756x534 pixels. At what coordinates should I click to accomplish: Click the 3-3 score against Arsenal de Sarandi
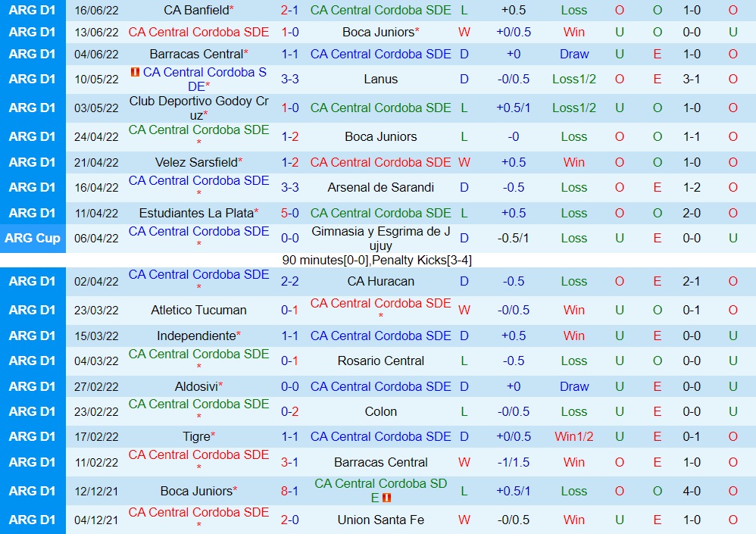pos(289,187)
